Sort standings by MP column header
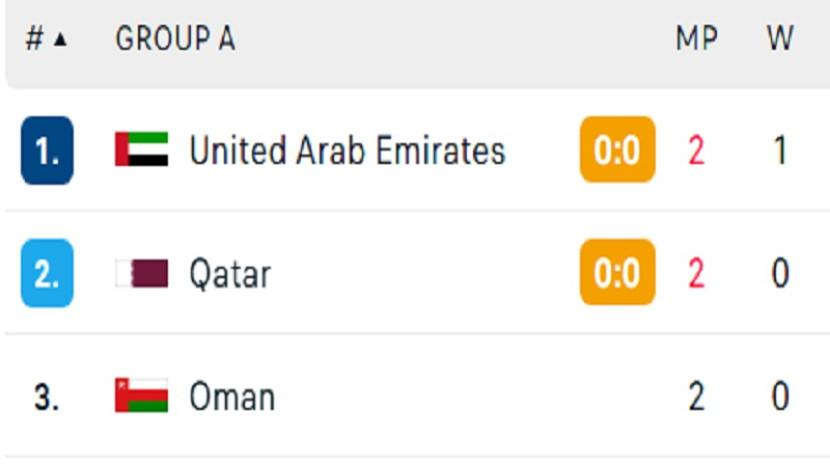 click(x=696, y=39)
